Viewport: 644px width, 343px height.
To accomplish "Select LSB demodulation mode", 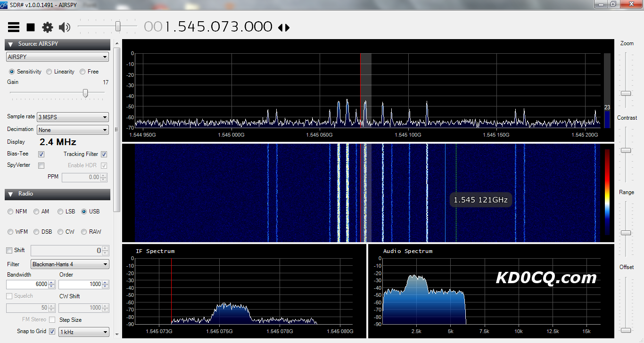I will point(60,212).
